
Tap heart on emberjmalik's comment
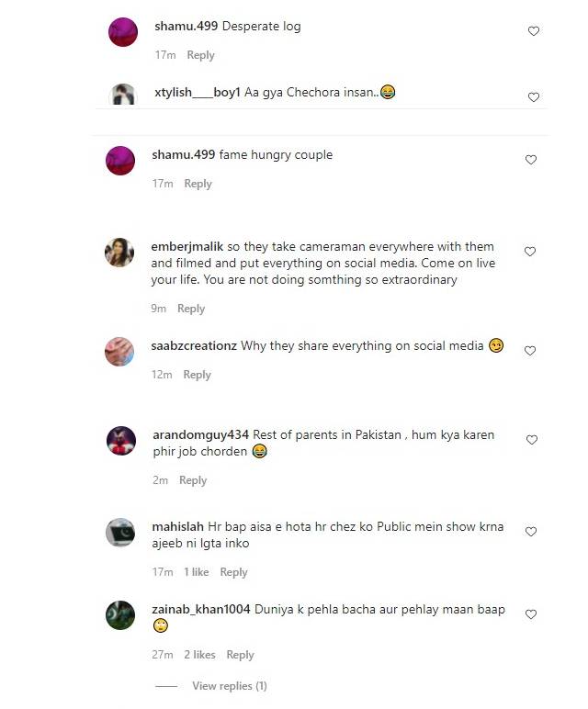530,252
